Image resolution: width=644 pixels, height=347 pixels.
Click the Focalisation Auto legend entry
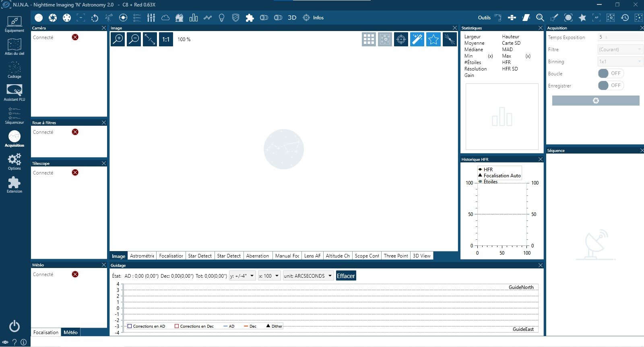pyautogui.click(x=500, y=176)
